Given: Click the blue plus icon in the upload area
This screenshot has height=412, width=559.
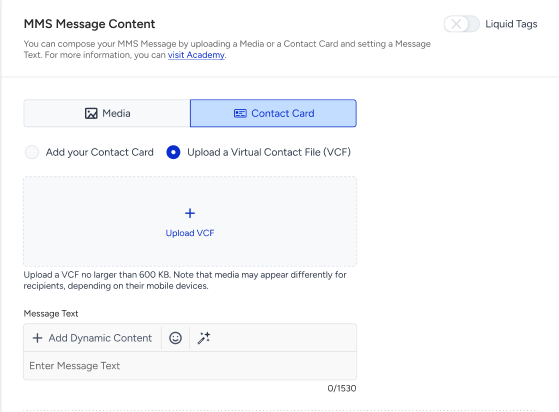Looking at the screenshot, I should tap(190, 213).
